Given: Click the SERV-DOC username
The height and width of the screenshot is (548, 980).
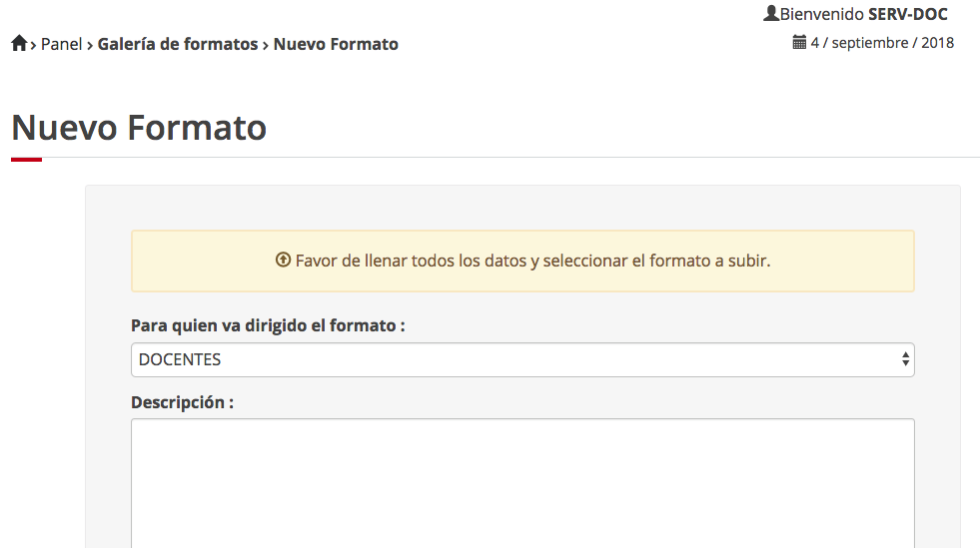Looking at the screenshot, I should click(907, 14).
